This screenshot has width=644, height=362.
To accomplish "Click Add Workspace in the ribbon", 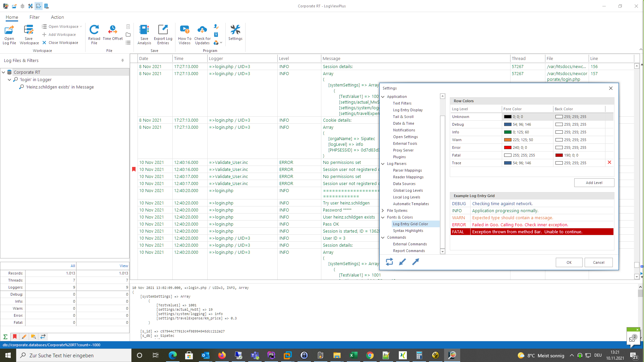I will pos(59,35).
